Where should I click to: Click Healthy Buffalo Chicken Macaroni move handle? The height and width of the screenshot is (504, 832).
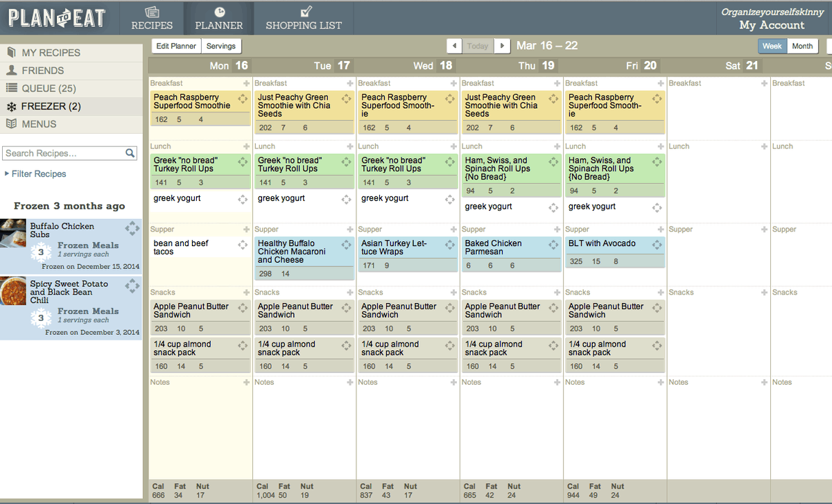coord(346,245)
